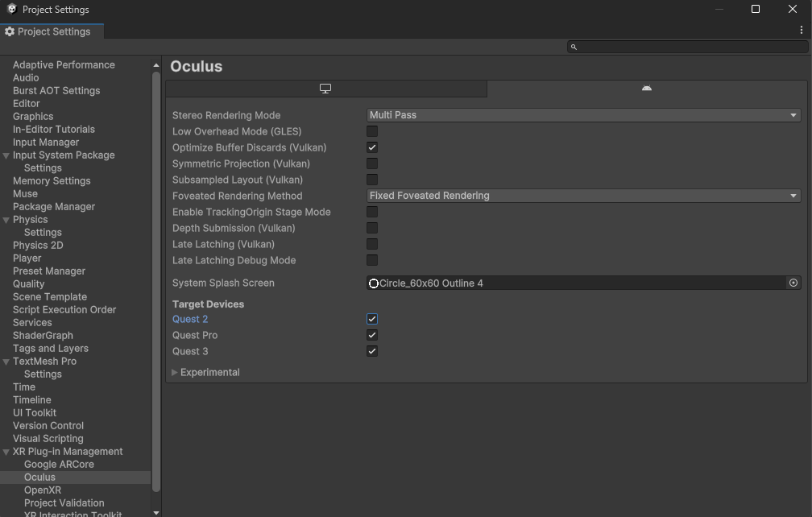Open Script Execution Order
Viewport: 812px width, 517px height.
coord(64,310)
